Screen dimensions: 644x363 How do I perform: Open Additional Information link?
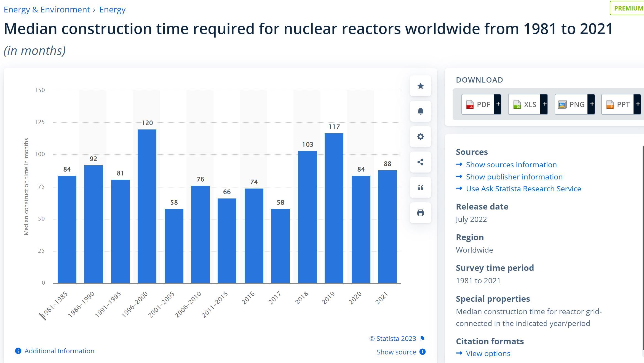[x=59, y=351]
